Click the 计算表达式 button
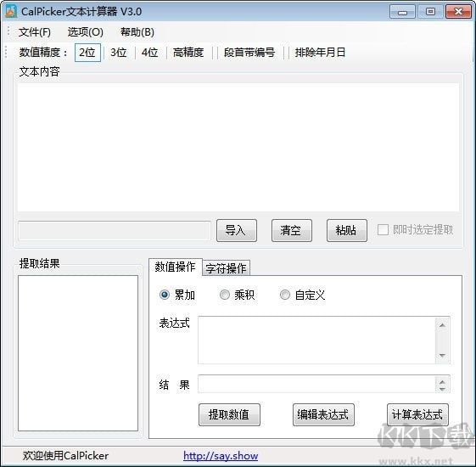The width and height of the screenshot is (476, 467). point(417,414)
